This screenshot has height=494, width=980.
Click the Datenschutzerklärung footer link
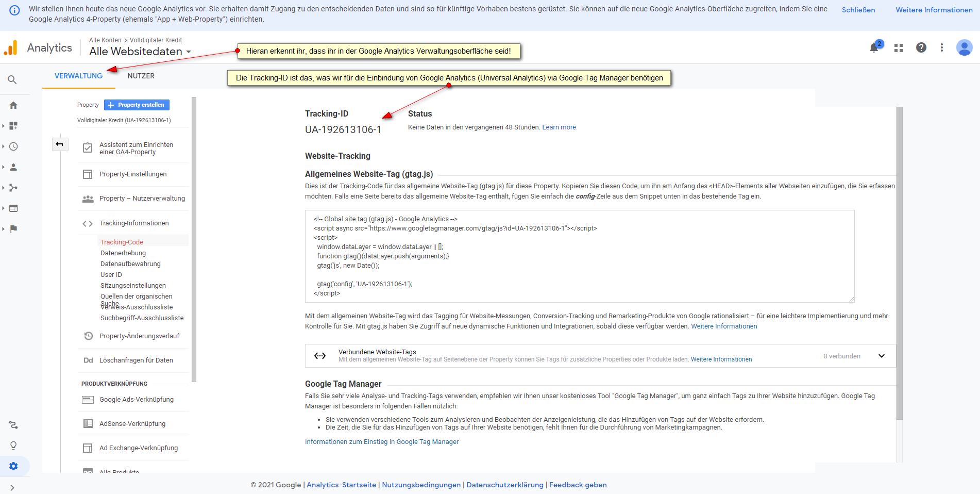tap(505, 485)
